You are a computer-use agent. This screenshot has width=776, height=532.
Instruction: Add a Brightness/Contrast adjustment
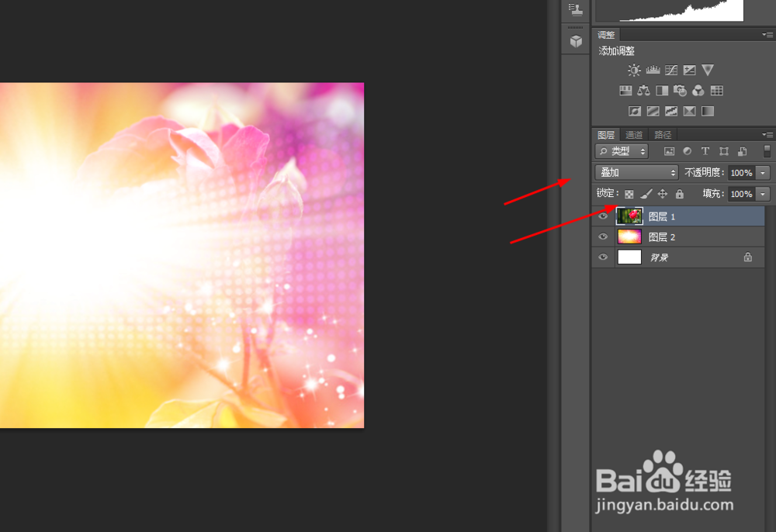coord(634,71)
